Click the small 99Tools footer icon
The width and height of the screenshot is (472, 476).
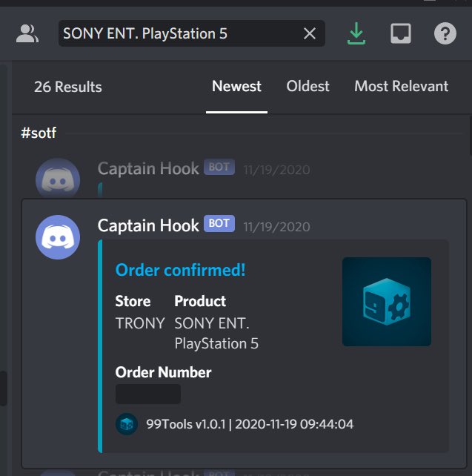(x=127, y=424)
